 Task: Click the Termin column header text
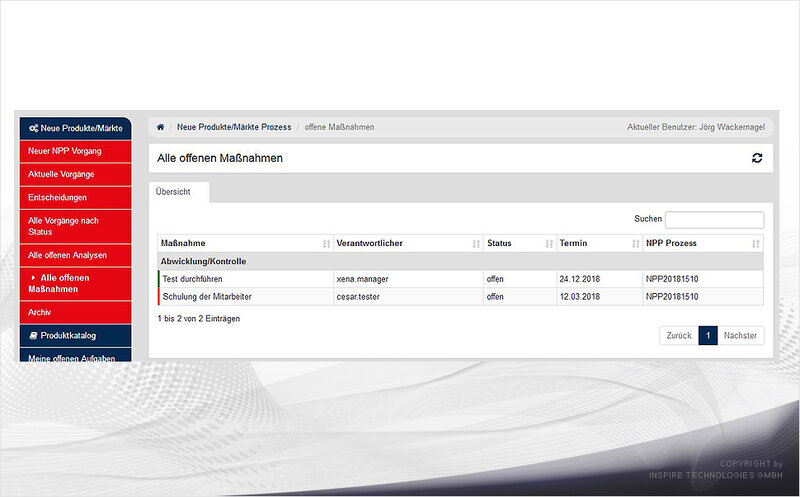tap(573, 243)
